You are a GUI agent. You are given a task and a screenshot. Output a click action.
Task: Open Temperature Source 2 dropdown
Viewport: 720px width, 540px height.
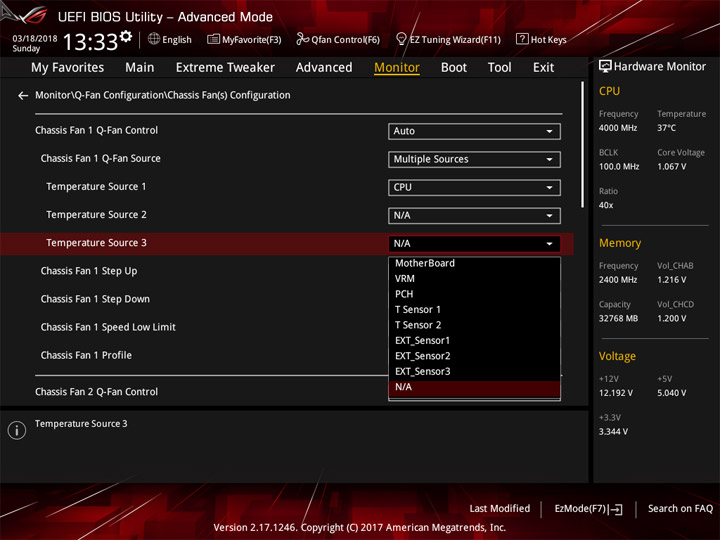474,215
